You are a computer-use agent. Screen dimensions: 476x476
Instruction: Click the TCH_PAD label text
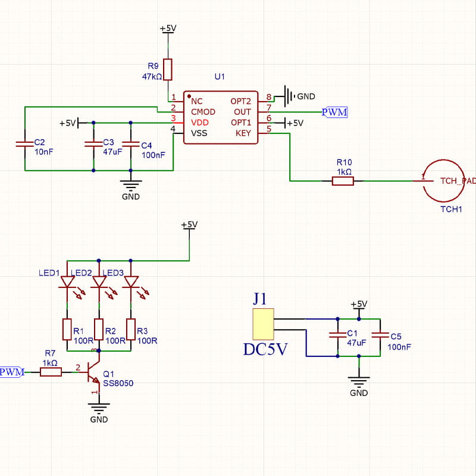(x=458, y=181)
